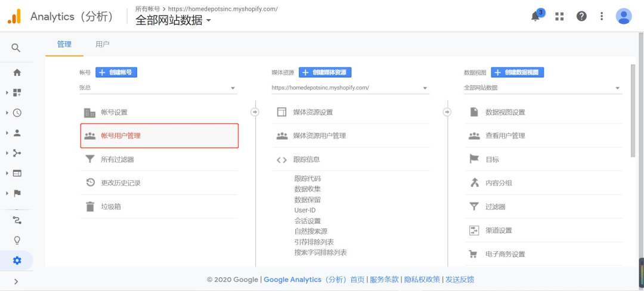
Task: Open User-ID under tracking info
Action: [x=305, y=210]
